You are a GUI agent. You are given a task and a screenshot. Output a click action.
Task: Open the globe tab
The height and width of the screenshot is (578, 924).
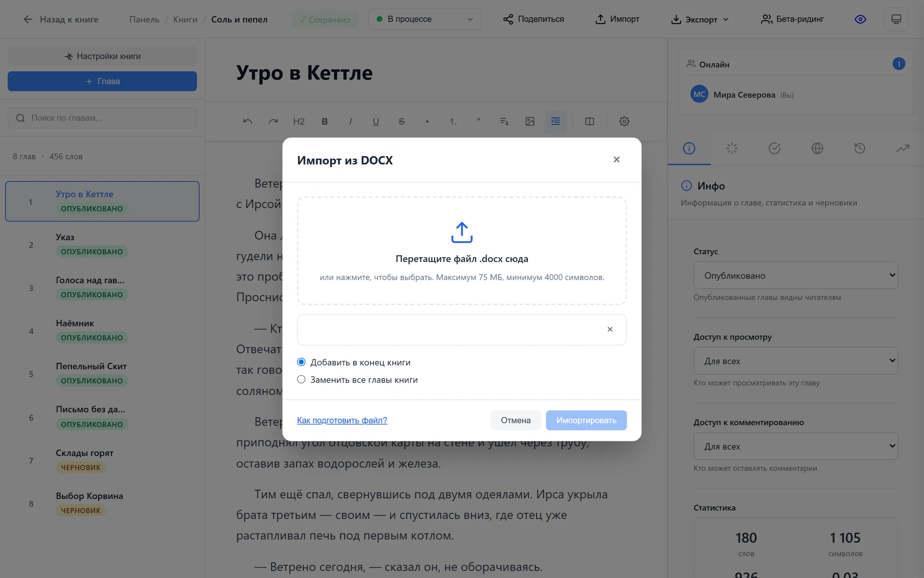(x=817, y=148)
